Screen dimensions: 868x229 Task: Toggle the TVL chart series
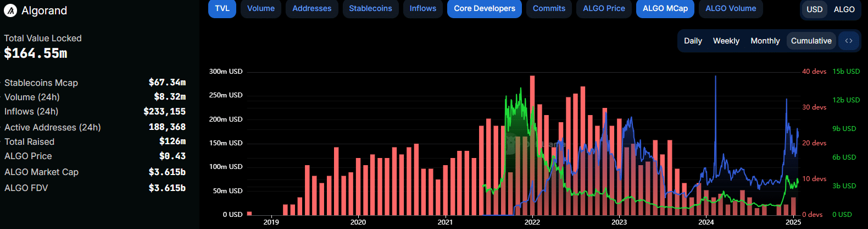tap(222, 9)
